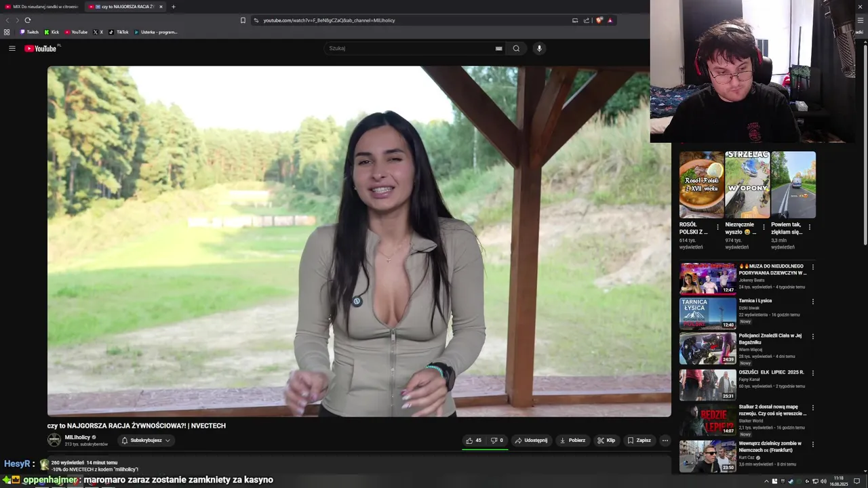The image size is (868, 488).
Task: Open the taskbar volume speaker icon
Action: click(823, 481)
